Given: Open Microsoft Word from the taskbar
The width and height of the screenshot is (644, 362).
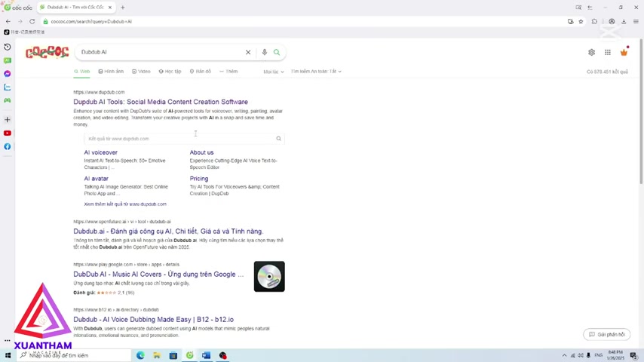Looking at the screenshot, I should (206, 355).
